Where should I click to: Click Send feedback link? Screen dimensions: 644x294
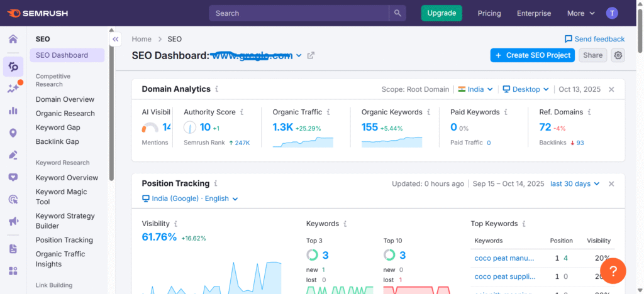point(595,39)
